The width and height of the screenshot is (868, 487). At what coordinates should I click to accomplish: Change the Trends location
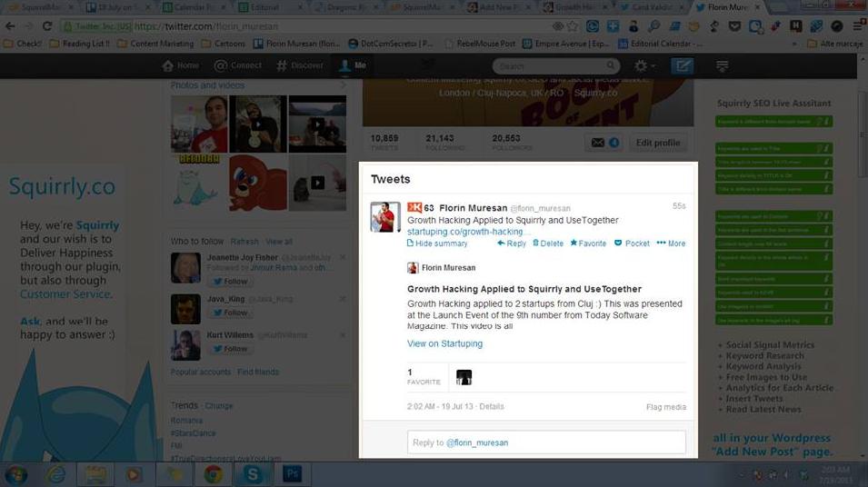219,405
